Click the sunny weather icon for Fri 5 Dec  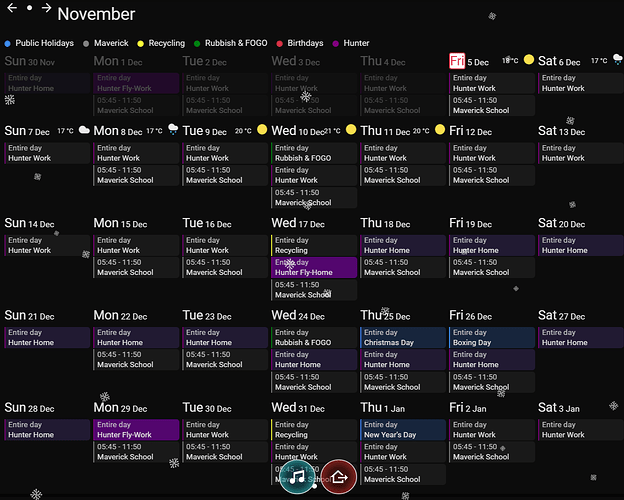[x=528, y=60]
